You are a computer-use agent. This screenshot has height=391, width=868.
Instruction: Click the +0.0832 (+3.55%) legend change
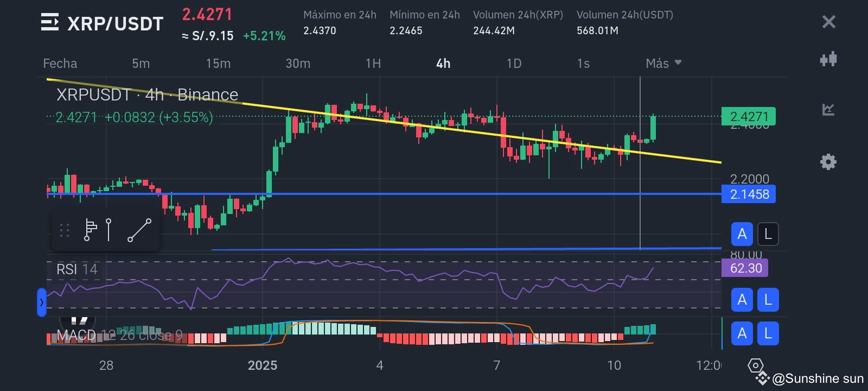(x=159, y=117)
